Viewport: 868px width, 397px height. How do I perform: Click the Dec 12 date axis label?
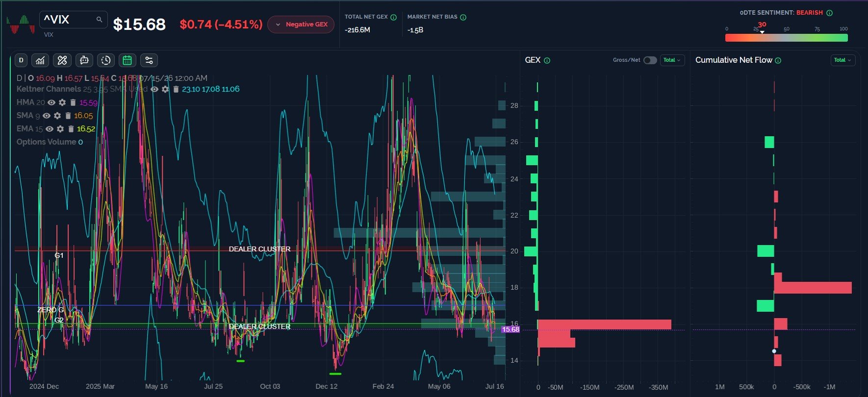(327, 386)
